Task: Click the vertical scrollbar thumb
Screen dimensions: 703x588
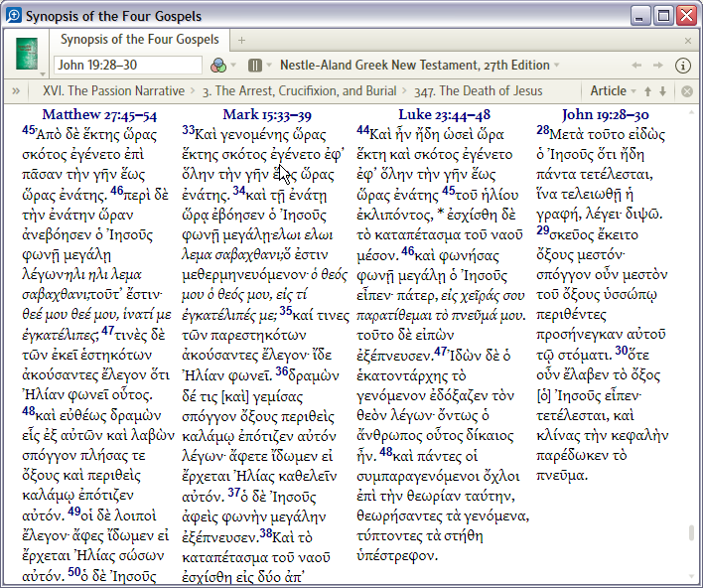Action: coord(692,532)
